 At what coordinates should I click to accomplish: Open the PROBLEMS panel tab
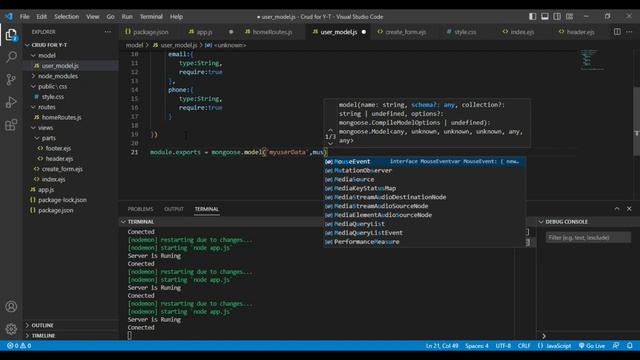[140, 209]
